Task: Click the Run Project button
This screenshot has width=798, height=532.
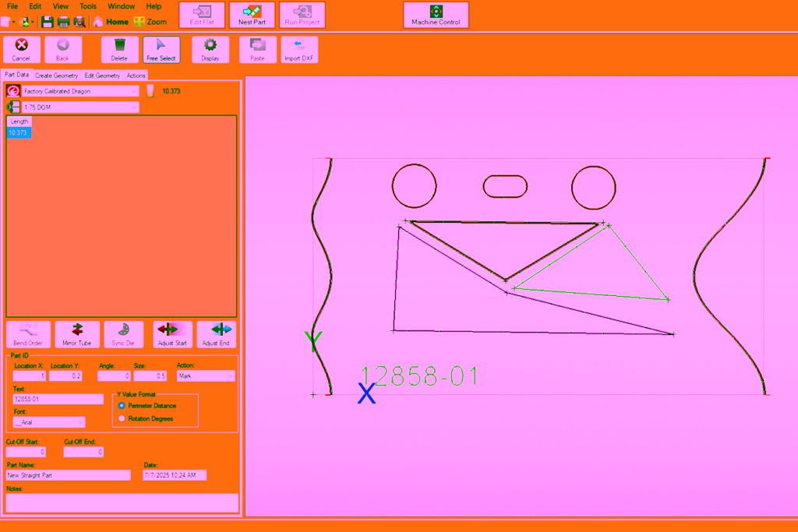Action: tap(302, 15)
